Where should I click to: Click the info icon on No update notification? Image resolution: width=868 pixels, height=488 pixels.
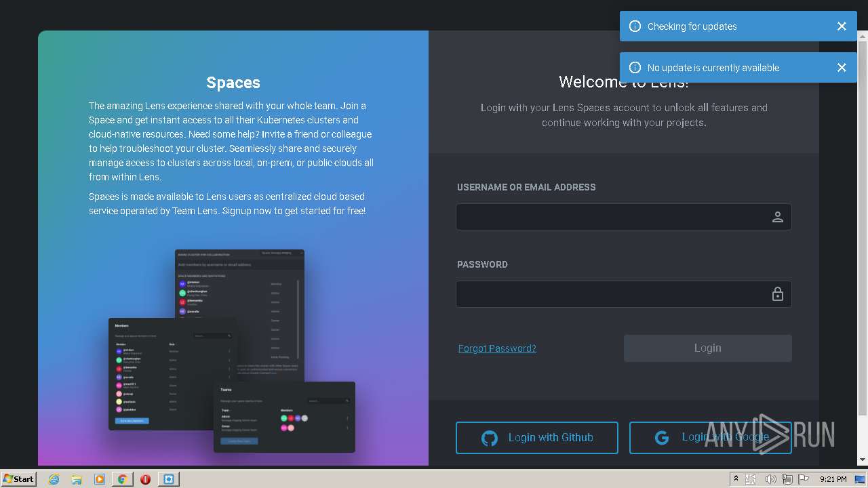click(635, 68)
